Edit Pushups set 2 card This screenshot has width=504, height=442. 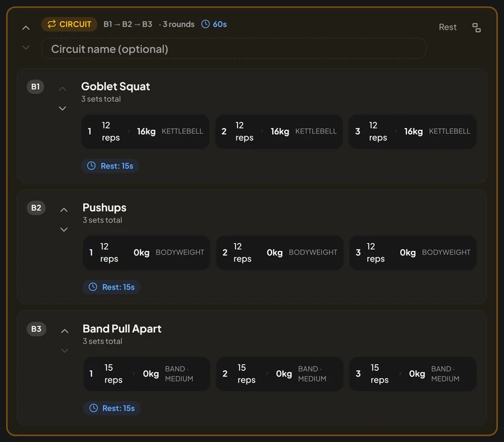(x=280, y=252)
